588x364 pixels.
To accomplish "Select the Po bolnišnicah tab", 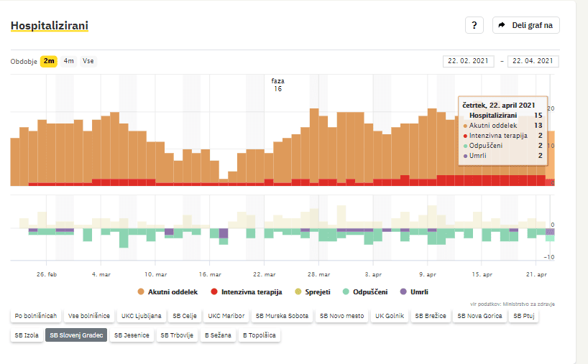I will pyautogui.click(x=35, y=316).
